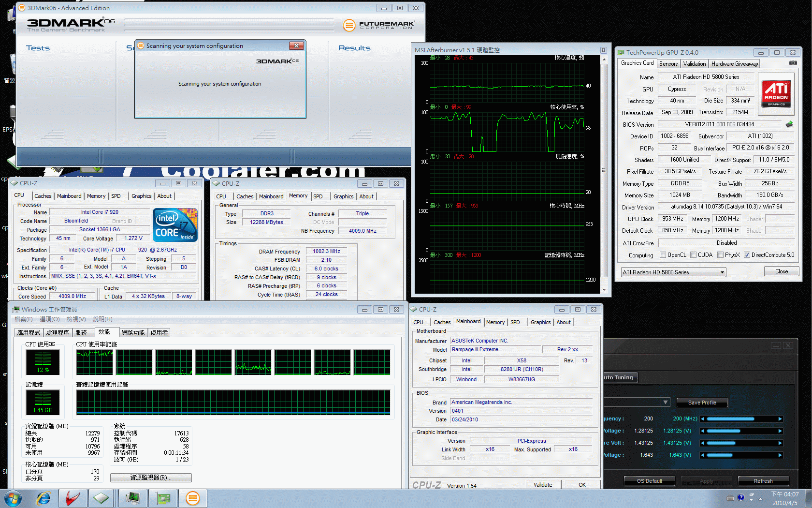Toggle the CUDA checkbox in GPU-Z
Image resolution: width=812 pixels, height=508 pixels.
pyautogui.click(x=693, y=255)
